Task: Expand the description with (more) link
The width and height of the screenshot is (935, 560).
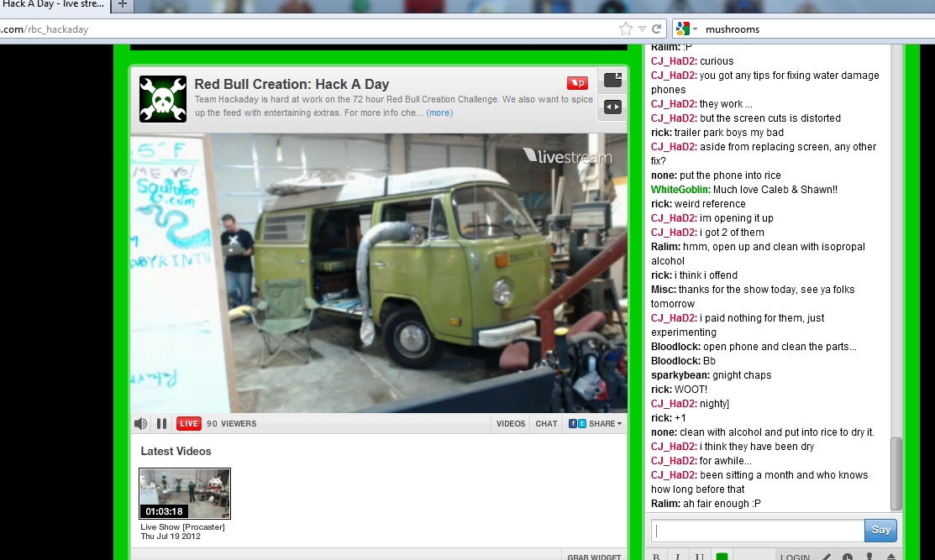Action: point(439,113)
